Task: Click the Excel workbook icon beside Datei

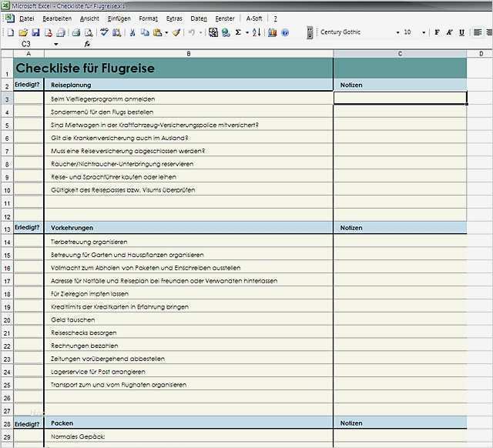Action: pyautogui.click(x=10, y=18)
